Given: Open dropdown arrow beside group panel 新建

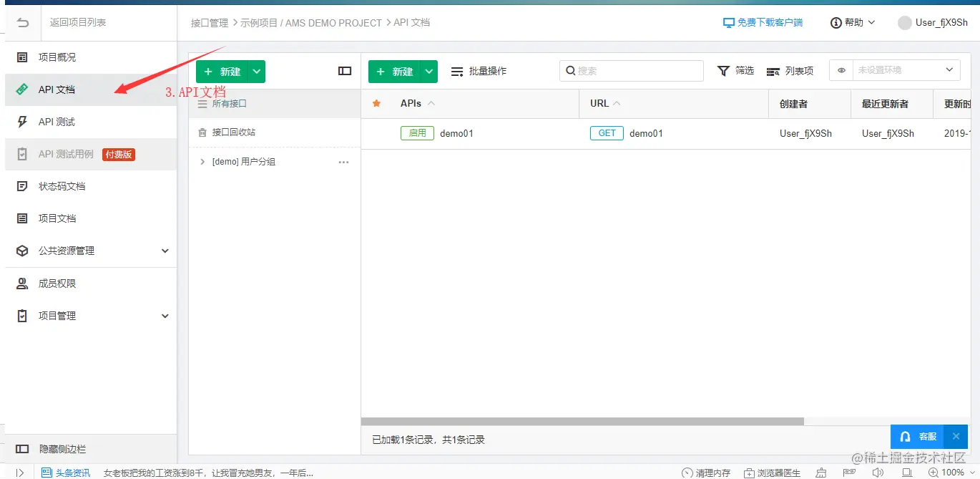Looking at the screenshot, I should 257,72.
